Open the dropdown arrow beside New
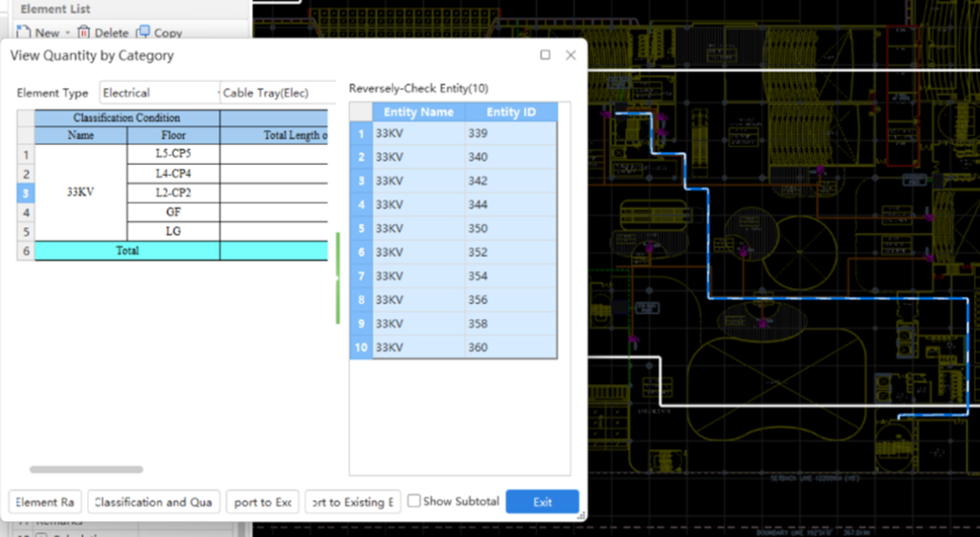The image size is (980, 537). [68, 33]
